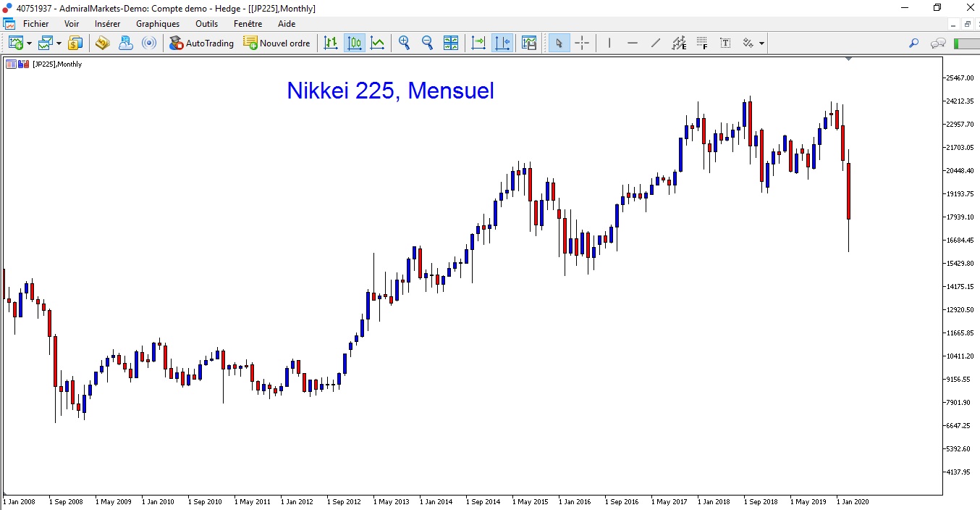Click the search magnifier icon

[x=914, y=43]
